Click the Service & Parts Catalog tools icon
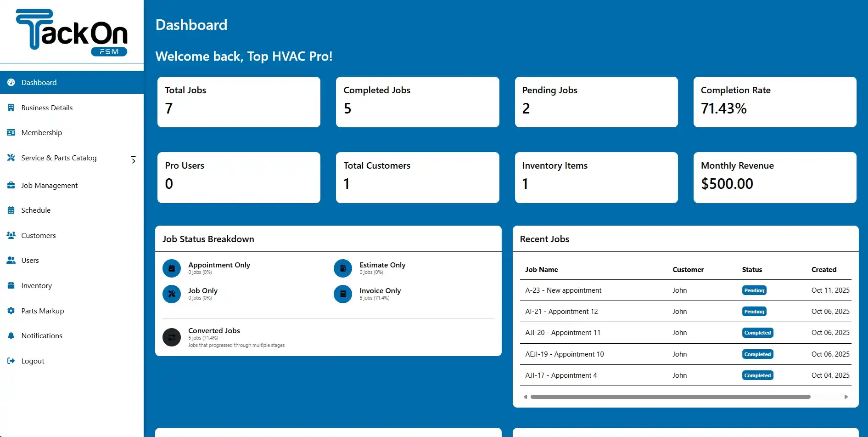The width and height of the screenshot is (868, 437). [x=11, y=158]
